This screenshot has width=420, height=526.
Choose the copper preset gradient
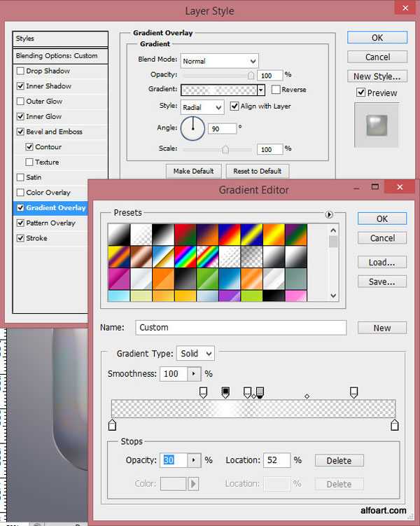(x=141, y=256)
